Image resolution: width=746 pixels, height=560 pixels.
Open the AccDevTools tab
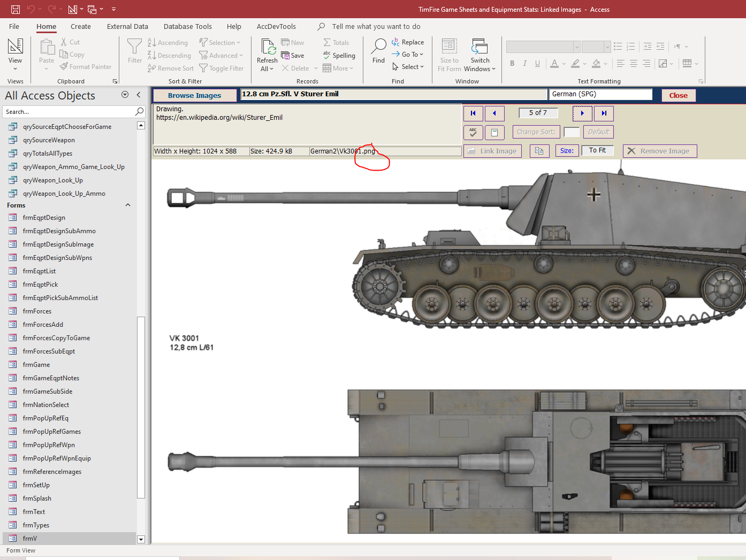276,26
